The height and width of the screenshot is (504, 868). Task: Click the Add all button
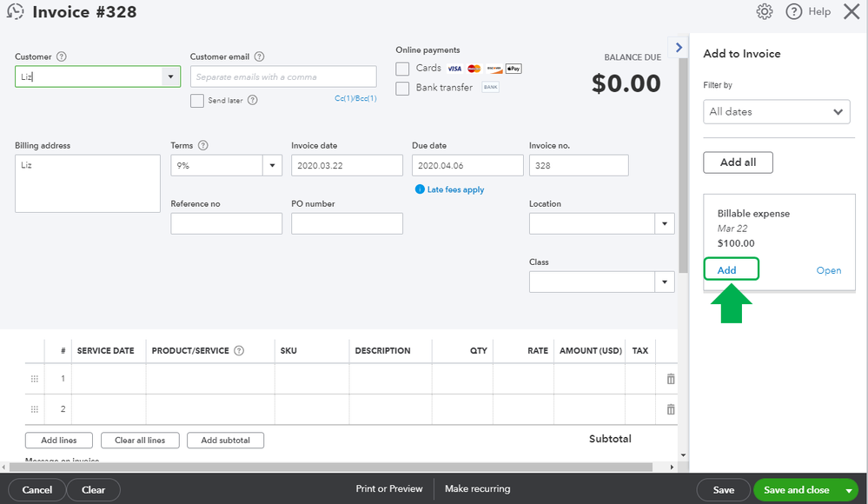pos(738,162)
